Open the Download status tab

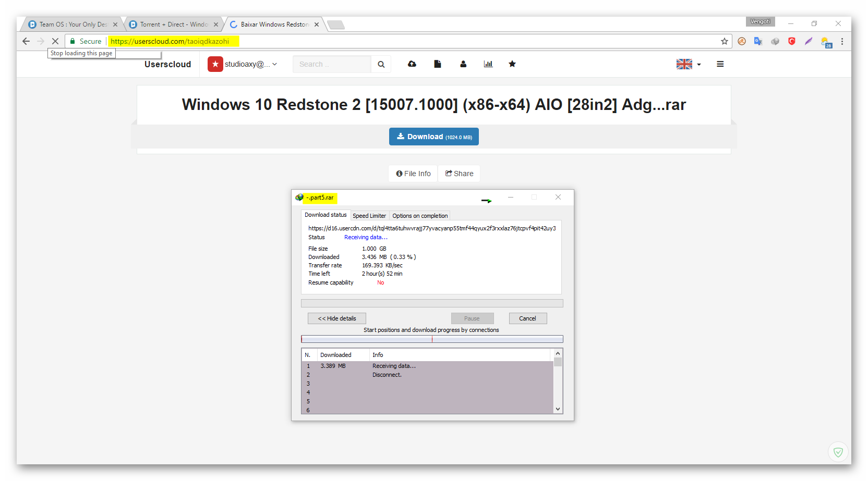coord(325,215)
